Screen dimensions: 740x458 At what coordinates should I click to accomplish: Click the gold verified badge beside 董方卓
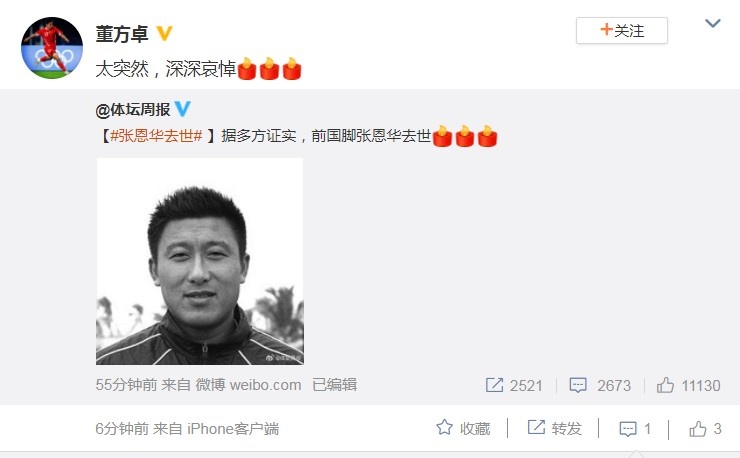pyautogui.click(x=164, y=34)
